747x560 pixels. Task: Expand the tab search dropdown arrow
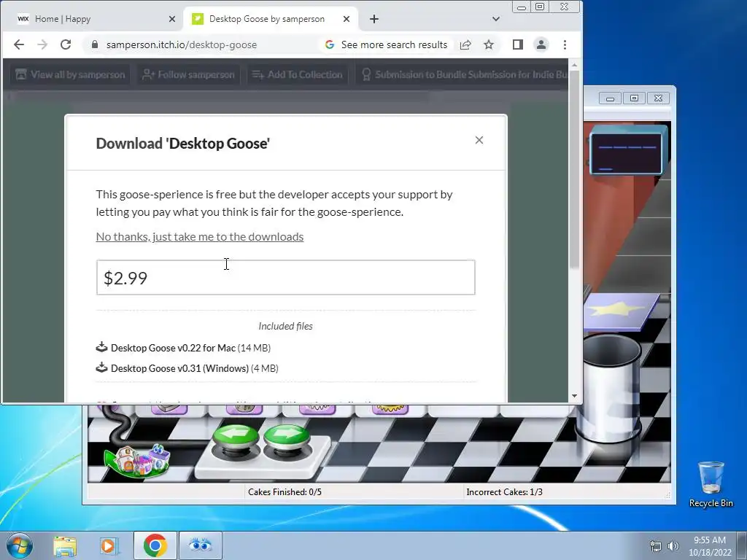tap(496, 19)
